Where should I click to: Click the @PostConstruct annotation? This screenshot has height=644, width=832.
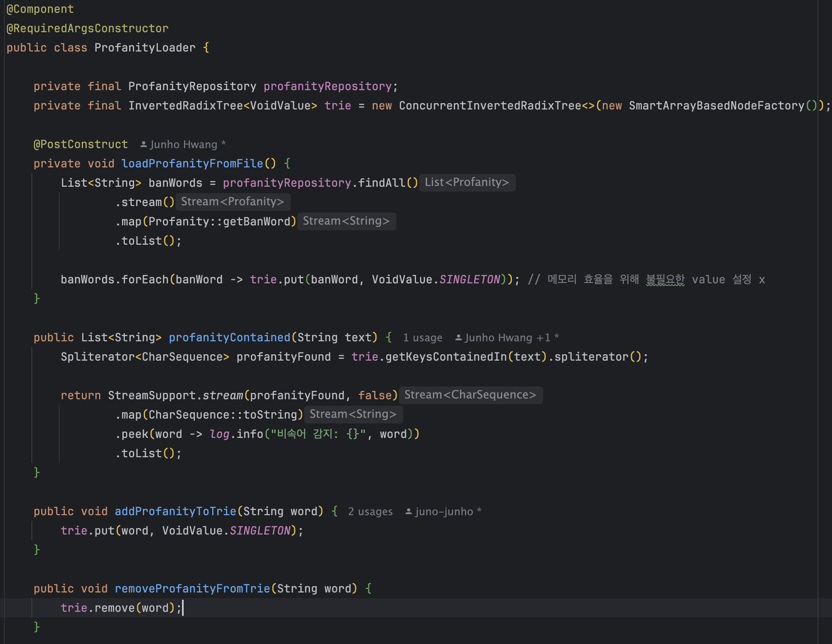[81, 144]
